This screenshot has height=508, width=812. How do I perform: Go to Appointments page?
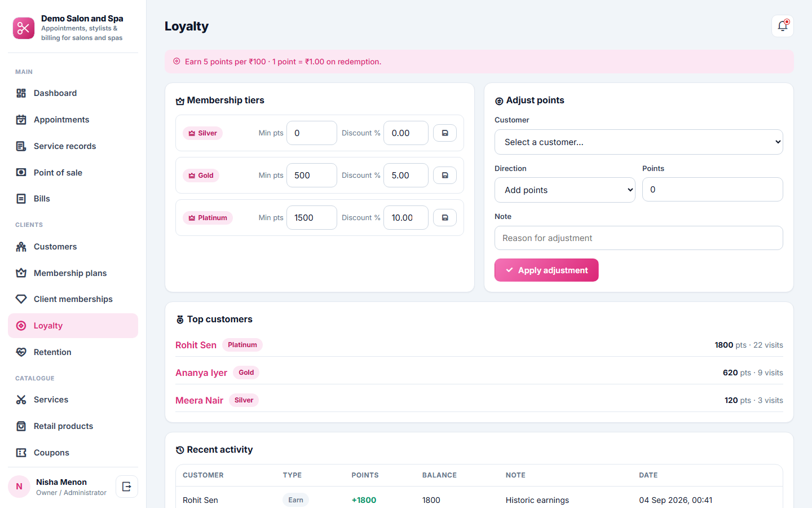tap(73, 120)
